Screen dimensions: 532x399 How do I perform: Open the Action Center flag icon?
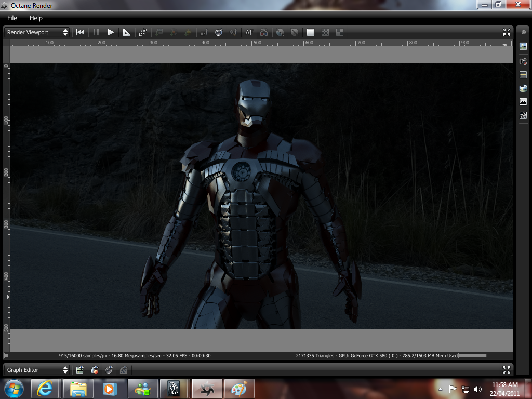point(453,389)
